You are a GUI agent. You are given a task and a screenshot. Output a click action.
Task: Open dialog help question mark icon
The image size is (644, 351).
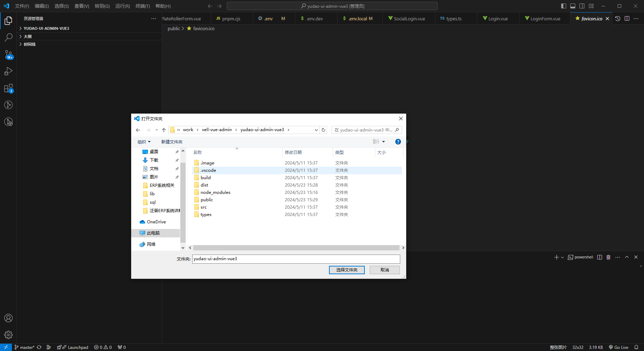398,142
